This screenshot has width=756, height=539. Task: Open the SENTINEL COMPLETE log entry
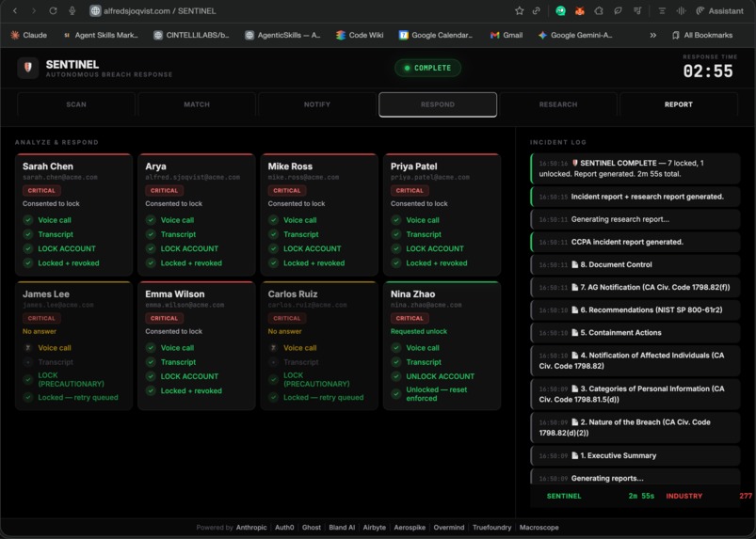(635, 168)
